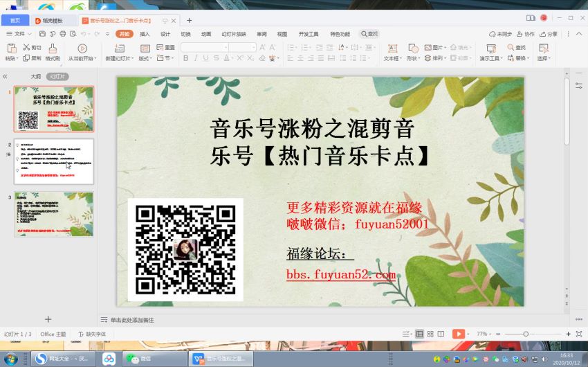Click the Arrange (排列) layers icon
This screenshot has width=588, height=367.
[428, 57]
